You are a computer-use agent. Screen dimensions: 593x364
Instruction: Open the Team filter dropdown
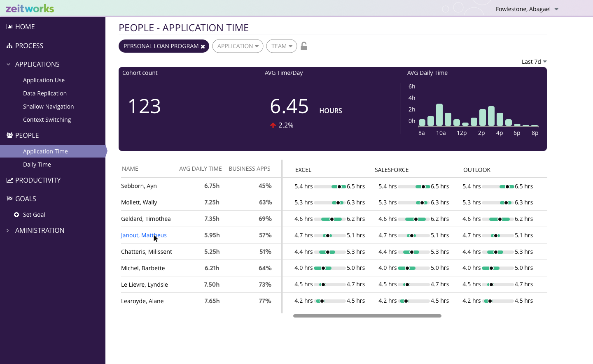coord(281,46)
